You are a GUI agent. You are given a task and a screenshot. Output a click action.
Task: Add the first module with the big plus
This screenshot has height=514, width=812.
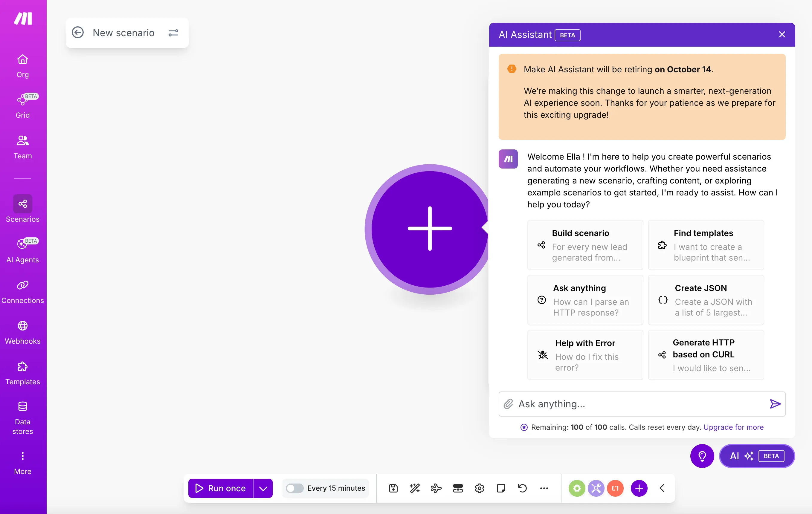430,229
